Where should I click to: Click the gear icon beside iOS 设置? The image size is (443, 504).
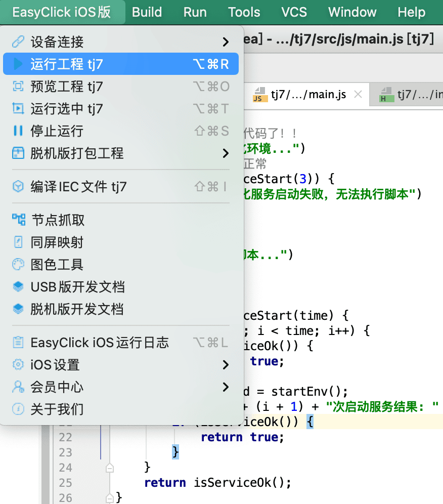18,364
